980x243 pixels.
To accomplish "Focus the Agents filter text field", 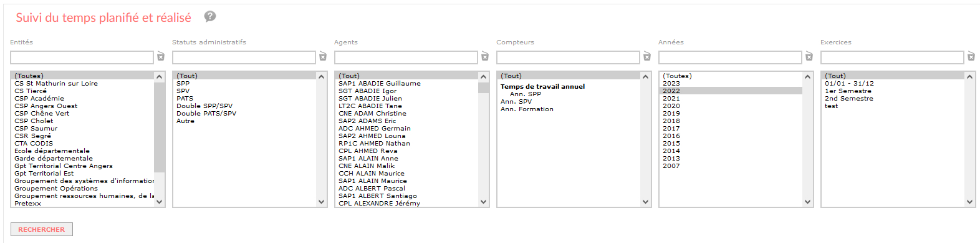I will point(406,57).
